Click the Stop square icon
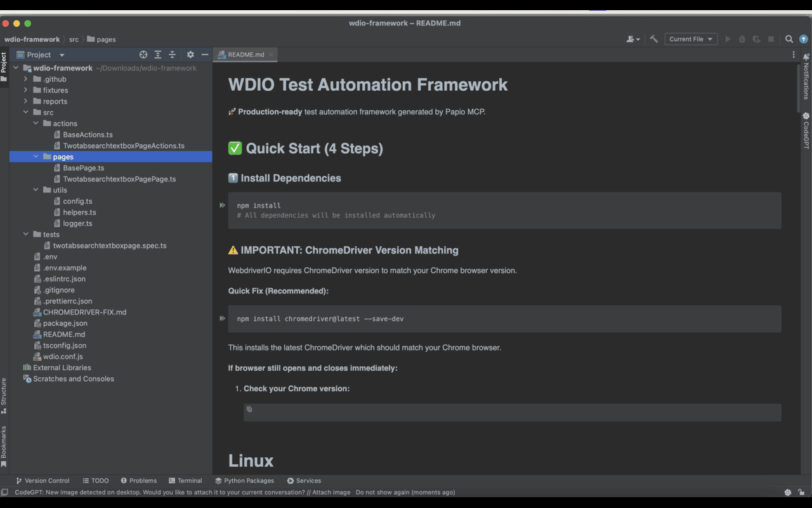This screenshot has width=812, height=508. (771, 39)
